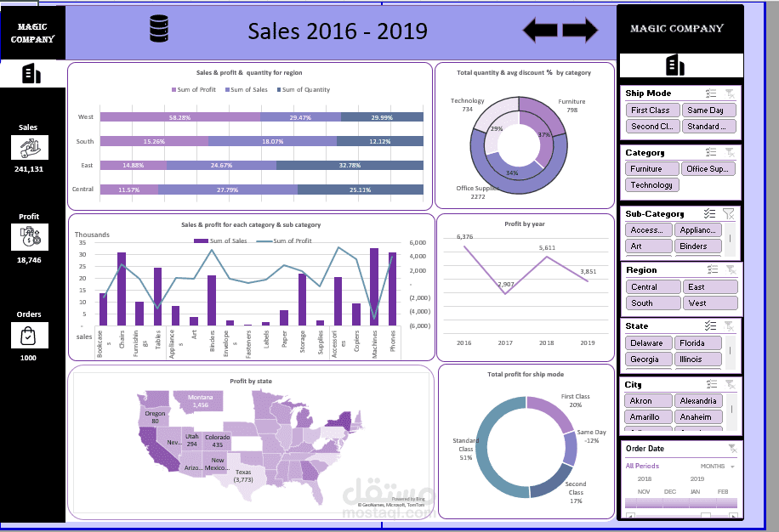Click All Periods label in timeline
This screenshot has height=532, width=779.
point(642,466)
